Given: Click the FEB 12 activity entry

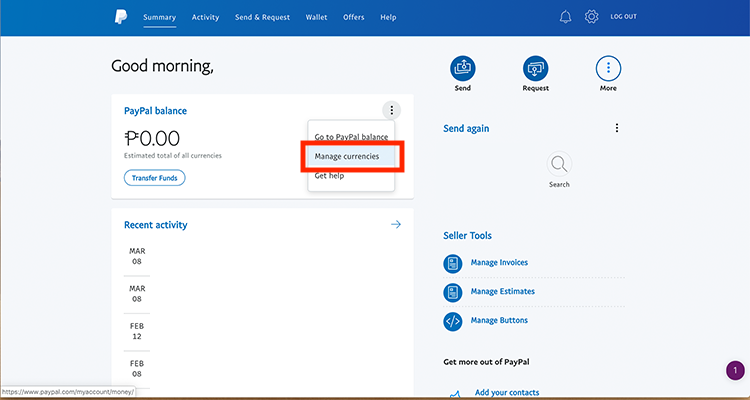Looking at the screenshot, I should tap(137, 331).
